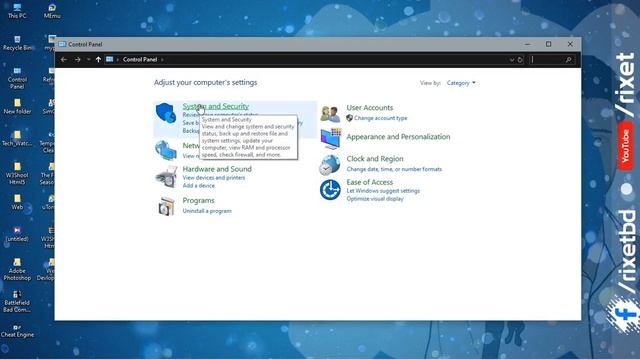Go up one level with up arrow

98,60
